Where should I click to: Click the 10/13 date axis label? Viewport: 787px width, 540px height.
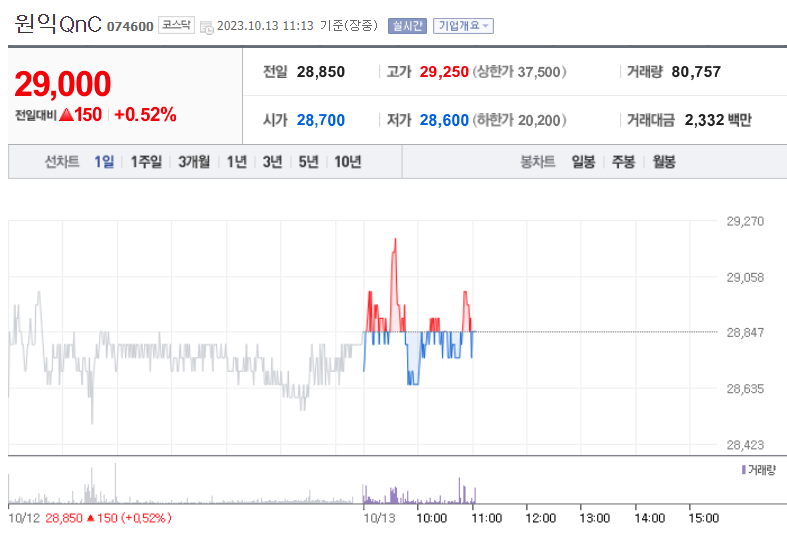(379, 518)
